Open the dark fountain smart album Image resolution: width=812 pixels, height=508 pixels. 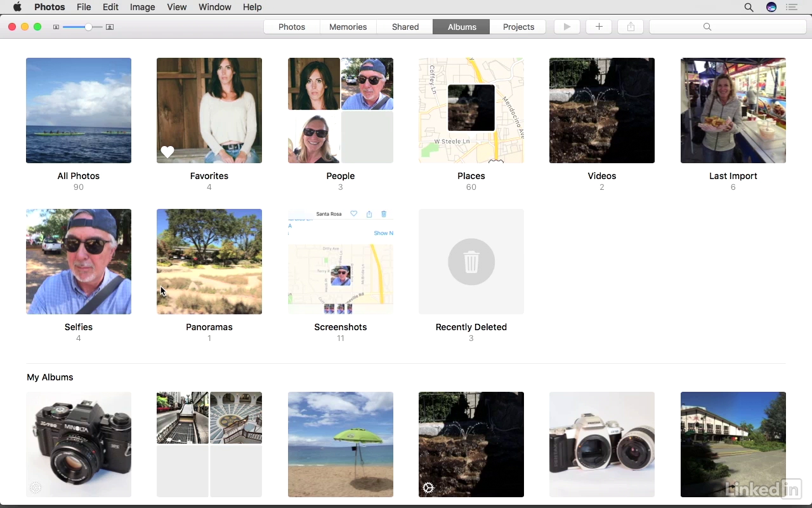471,444
